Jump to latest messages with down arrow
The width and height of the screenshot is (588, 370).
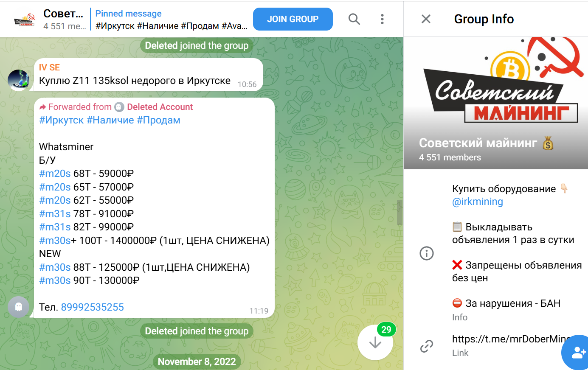point(375,342)
